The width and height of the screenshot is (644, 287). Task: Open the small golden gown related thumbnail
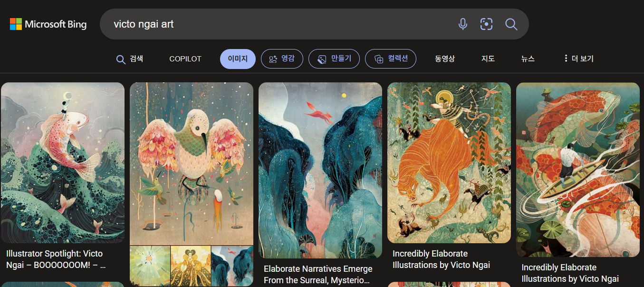(191, 266)
